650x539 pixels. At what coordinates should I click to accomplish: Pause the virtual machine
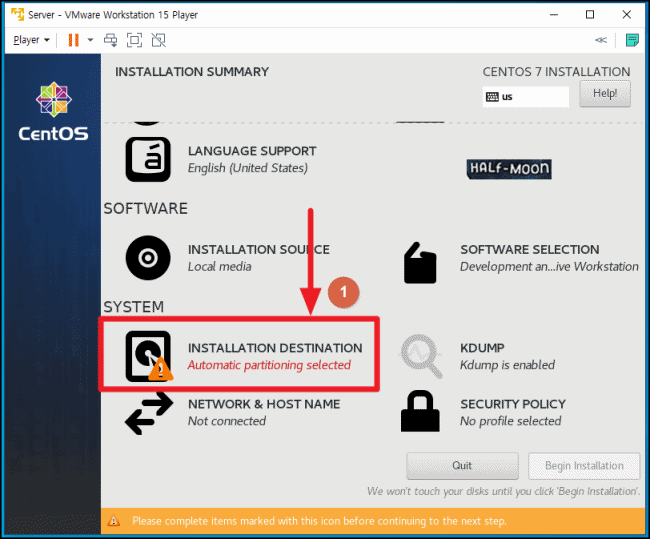coord(74,40)
